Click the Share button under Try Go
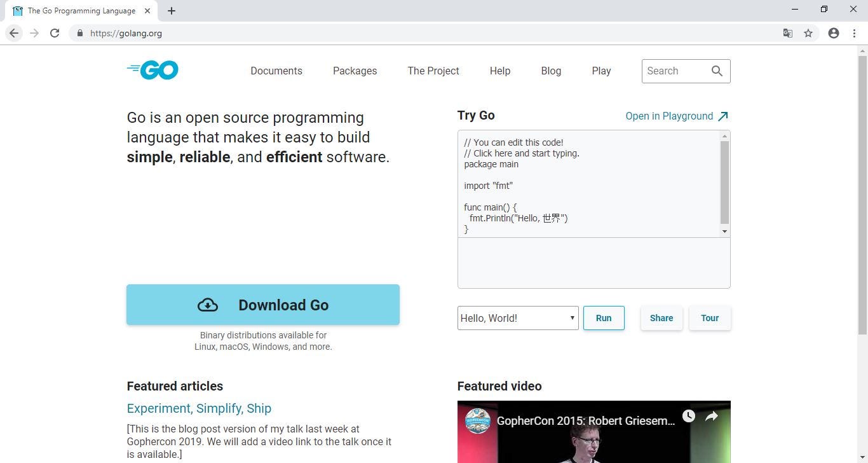Screen dimensions: 868x463 [661, 317]
